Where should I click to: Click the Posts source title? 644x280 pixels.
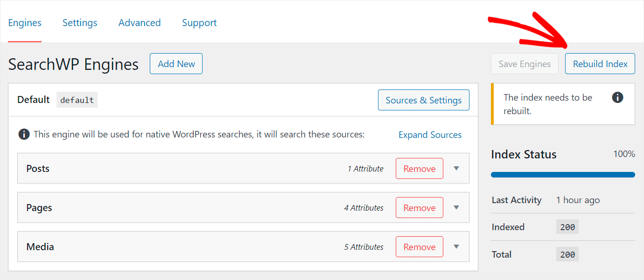(38, 169)
